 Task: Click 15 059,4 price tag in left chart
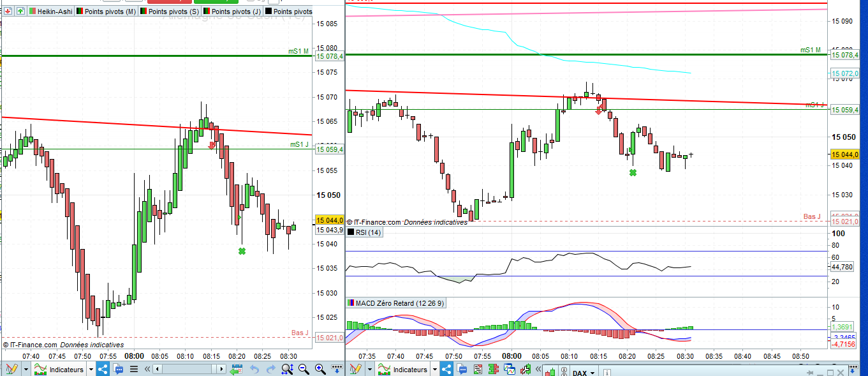pos(330,149)
